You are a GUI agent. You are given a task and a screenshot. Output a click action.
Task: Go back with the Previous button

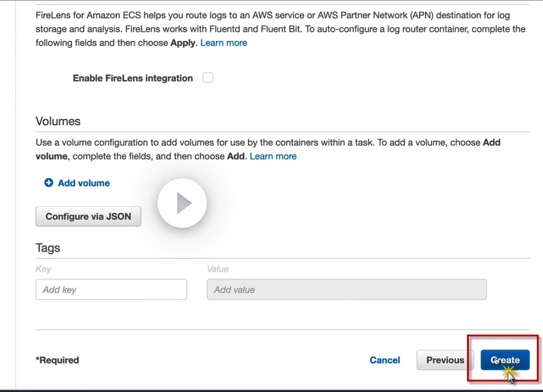[445, 360]
